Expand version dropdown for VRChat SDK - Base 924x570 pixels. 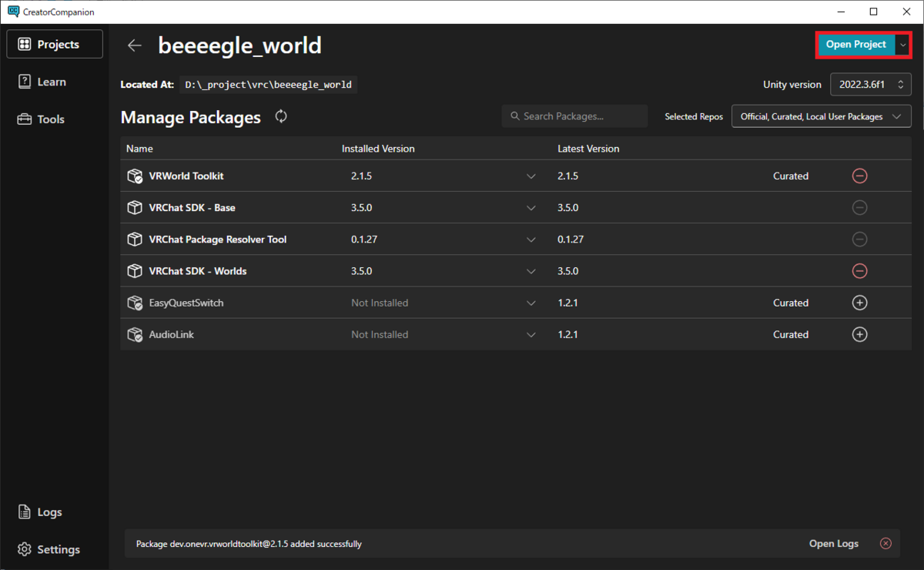click(531, 208)
